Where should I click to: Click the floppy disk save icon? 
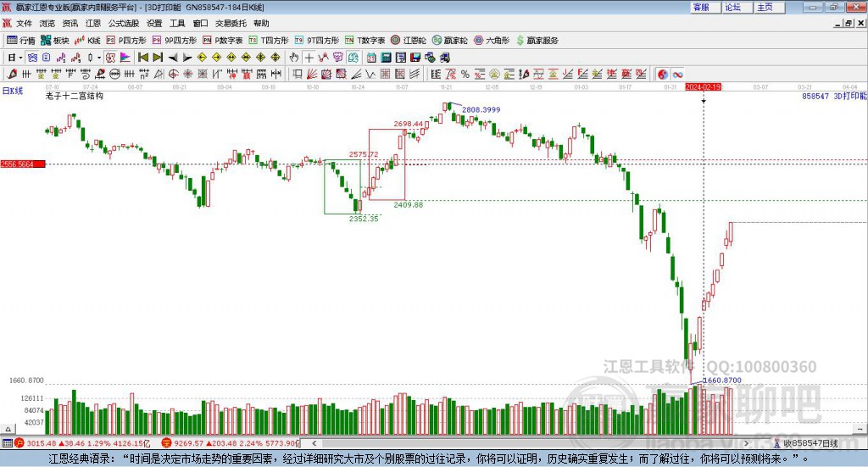[x=415, y=58]
